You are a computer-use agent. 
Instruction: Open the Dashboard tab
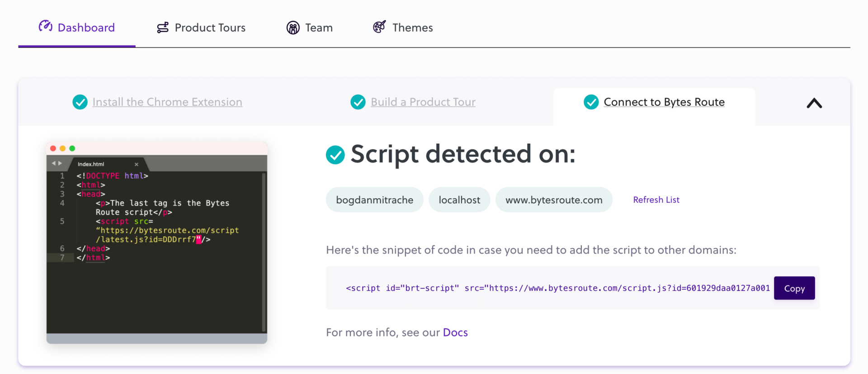(x=77, y=28)
